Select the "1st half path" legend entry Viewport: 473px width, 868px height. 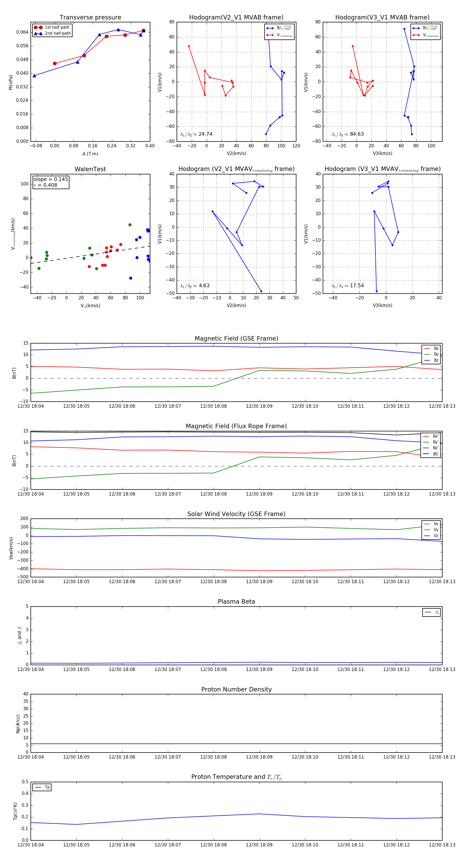52,27
